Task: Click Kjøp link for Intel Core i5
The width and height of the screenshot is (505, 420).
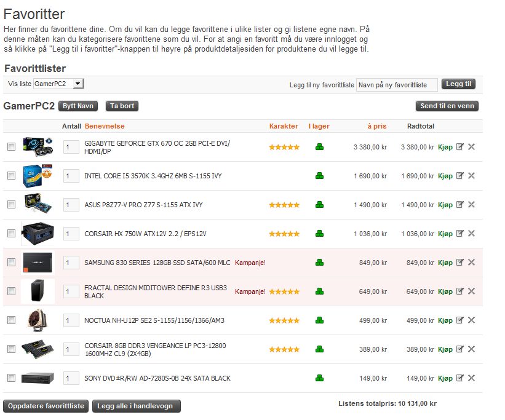Action: point(445,176)
